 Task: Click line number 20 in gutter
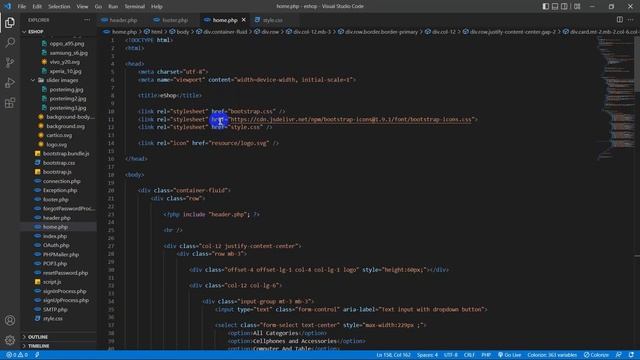pos(111,190)
